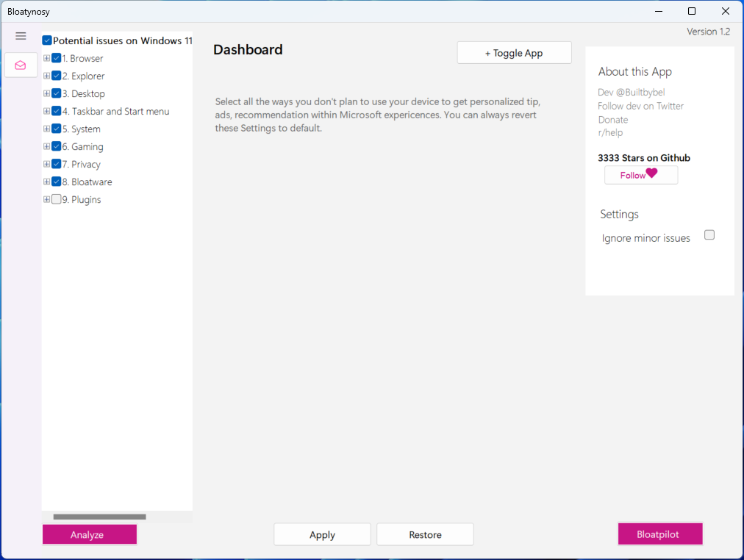Open the Donate link
The height and width of the screenshot is (560, 744).
click(612, 119)
